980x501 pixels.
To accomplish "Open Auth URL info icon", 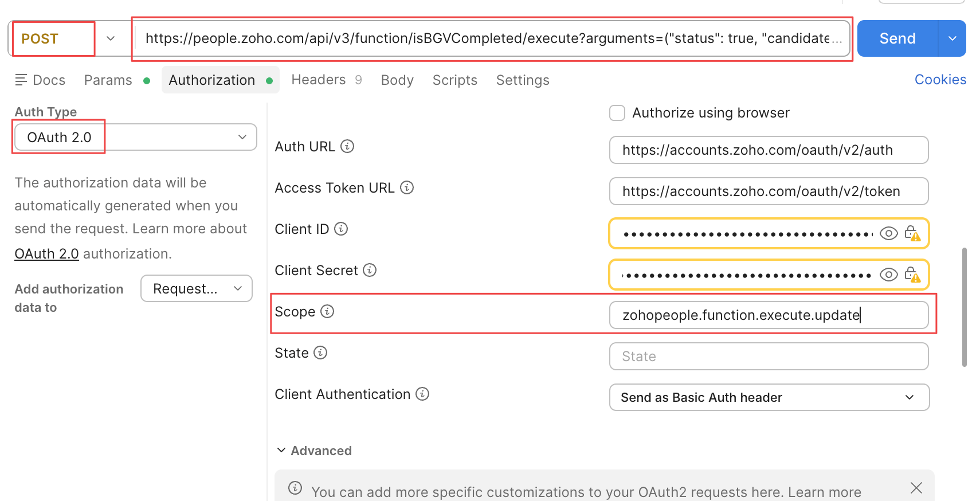I will (347, 146).
